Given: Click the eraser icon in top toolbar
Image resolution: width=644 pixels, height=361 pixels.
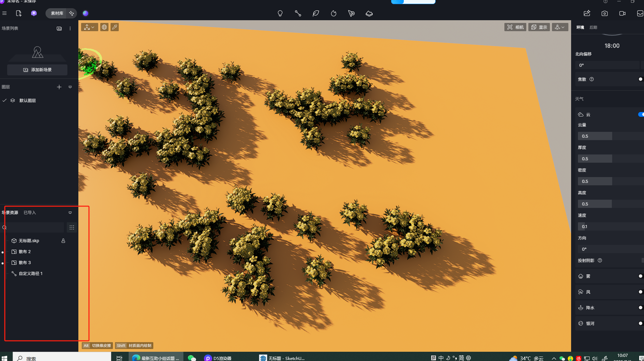Looking at the screenshot, I should pyautogui.click(x=369, y=13).
